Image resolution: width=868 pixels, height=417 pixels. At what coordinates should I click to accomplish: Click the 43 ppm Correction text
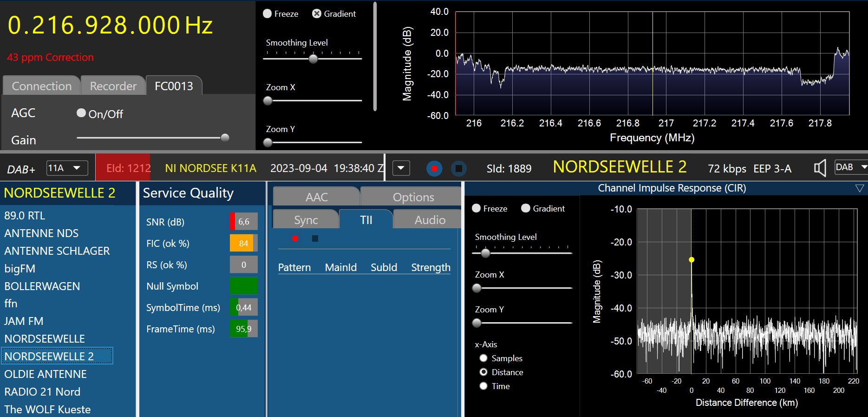pos(50,57)
